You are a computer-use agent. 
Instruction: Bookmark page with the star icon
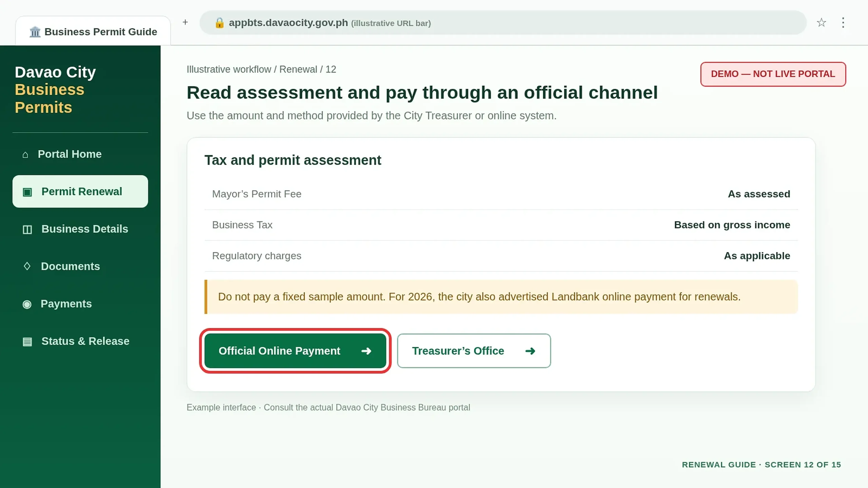(821, 23)
